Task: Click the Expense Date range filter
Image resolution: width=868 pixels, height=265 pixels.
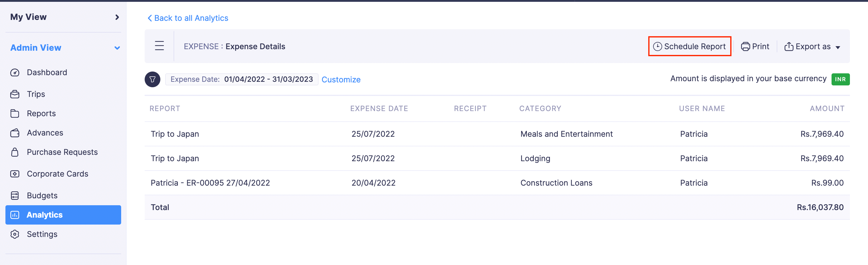Action: pos(241,79)
